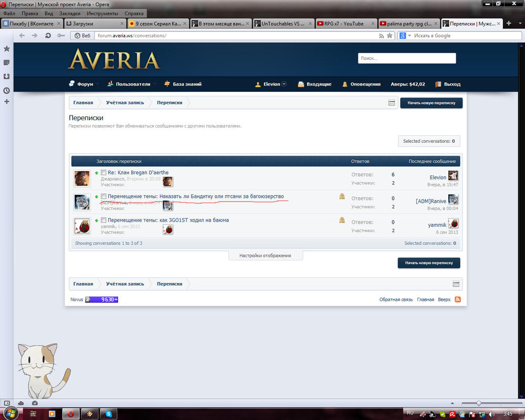
Task: Tick the checkbox for 'как 3GO1ST ходил на баюма'
Action: click(104, 220)
